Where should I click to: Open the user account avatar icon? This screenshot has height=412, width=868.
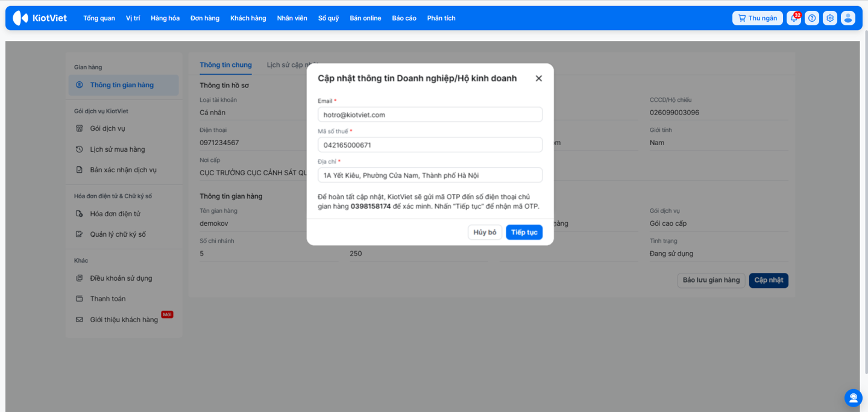848,18
